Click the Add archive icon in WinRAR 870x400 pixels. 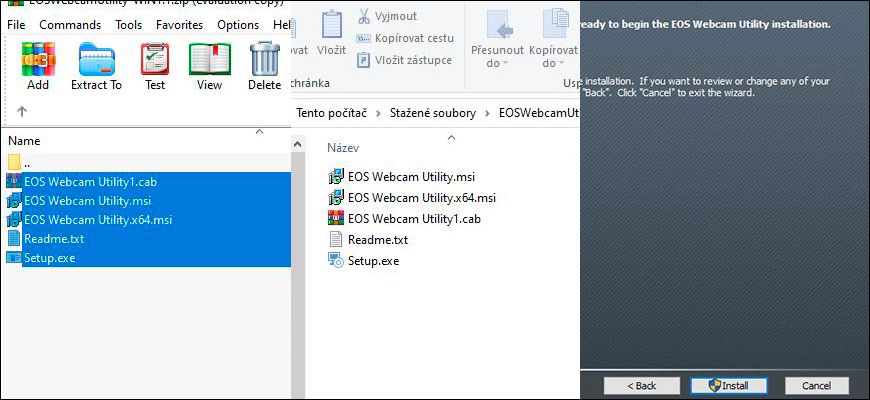[x=38, y=59]
